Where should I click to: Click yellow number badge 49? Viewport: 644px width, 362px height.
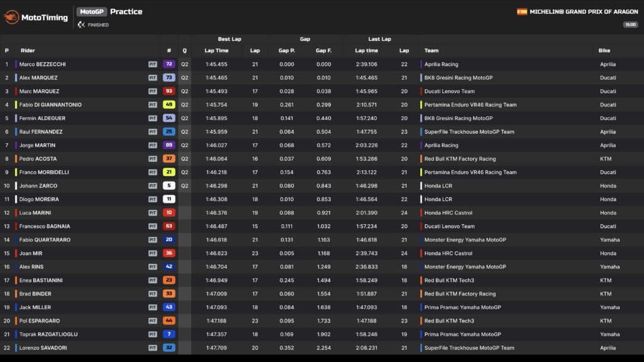(169, 105)
